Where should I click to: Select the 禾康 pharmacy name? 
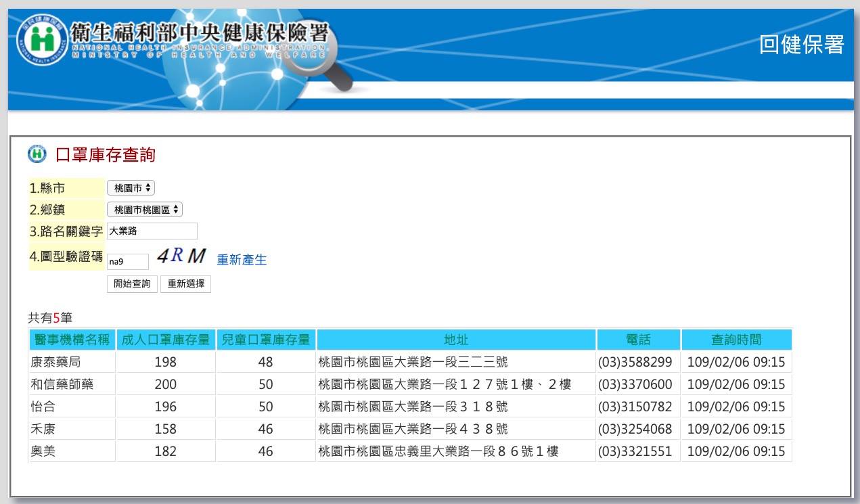pos(42,429)
